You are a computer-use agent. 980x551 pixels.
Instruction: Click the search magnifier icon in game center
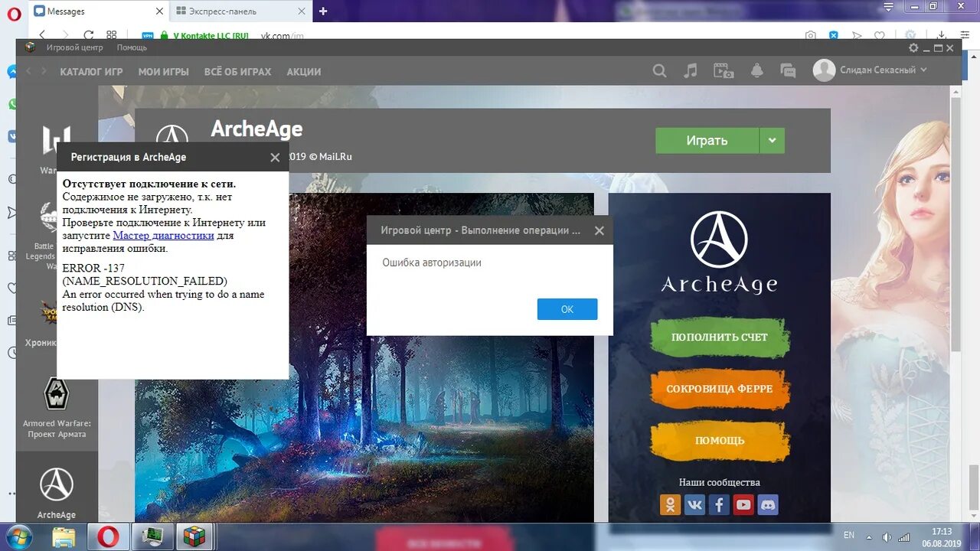coord(659,71)
